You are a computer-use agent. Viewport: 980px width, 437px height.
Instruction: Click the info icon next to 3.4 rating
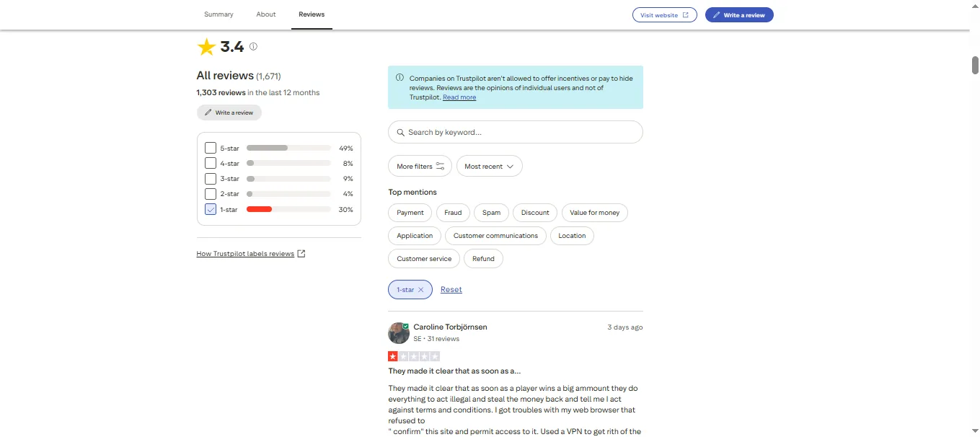coord(253,47)
